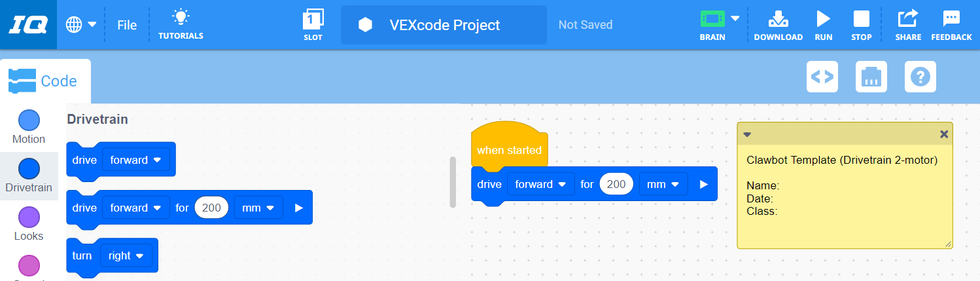This screenshot has height=281, width=980.
Task: Open the devices port icon
Action: (871, 77)
